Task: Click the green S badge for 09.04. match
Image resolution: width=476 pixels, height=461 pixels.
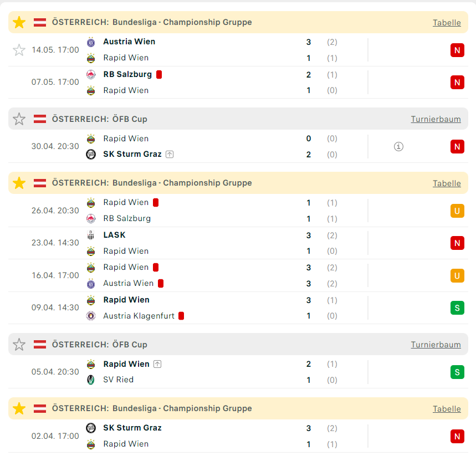Action: coord(457,308)
